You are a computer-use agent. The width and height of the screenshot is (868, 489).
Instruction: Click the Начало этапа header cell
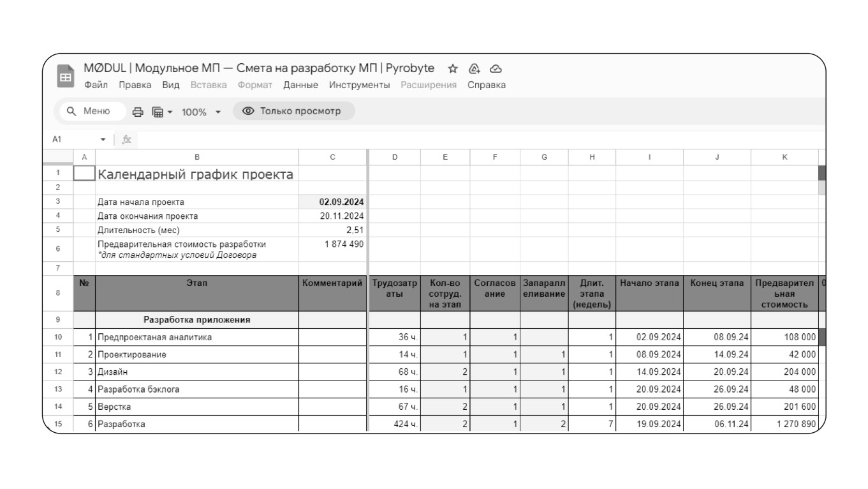pos(649,292)
